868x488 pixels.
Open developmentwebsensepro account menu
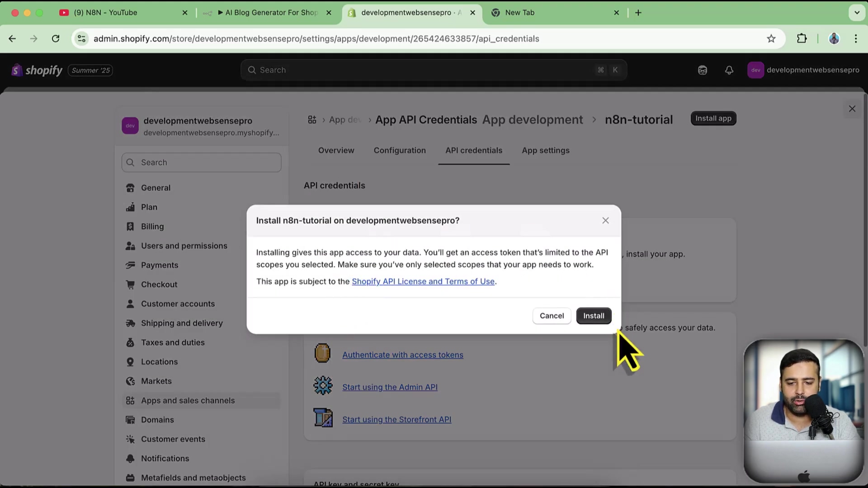(x=803, y=70)
